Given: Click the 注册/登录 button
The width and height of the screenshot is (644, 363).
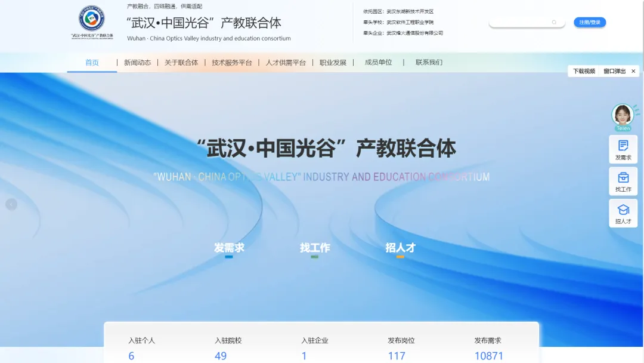Looking at the screenshot, I should (590, 23).
